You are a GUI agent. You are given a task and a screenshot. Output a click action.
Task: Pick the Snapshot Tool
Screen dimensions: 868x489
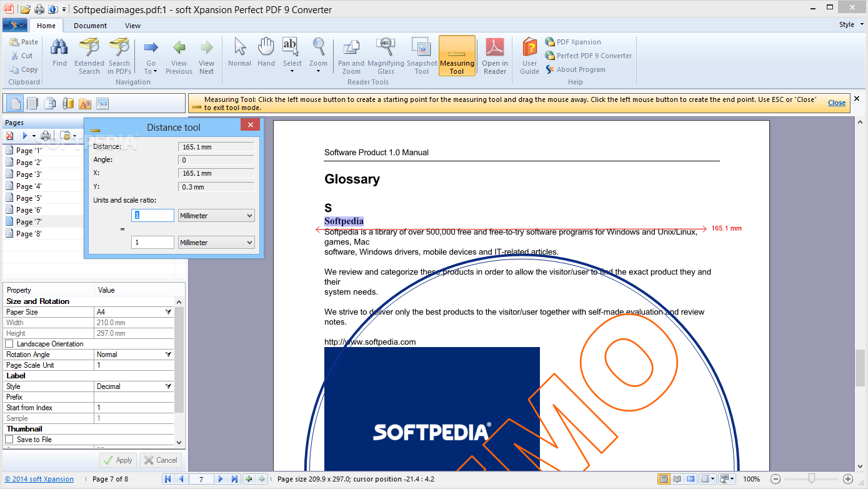[422, 56]
